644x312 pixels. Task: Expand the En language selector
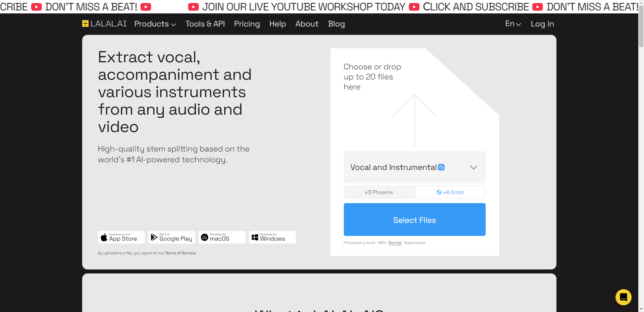tap(513, 23)
